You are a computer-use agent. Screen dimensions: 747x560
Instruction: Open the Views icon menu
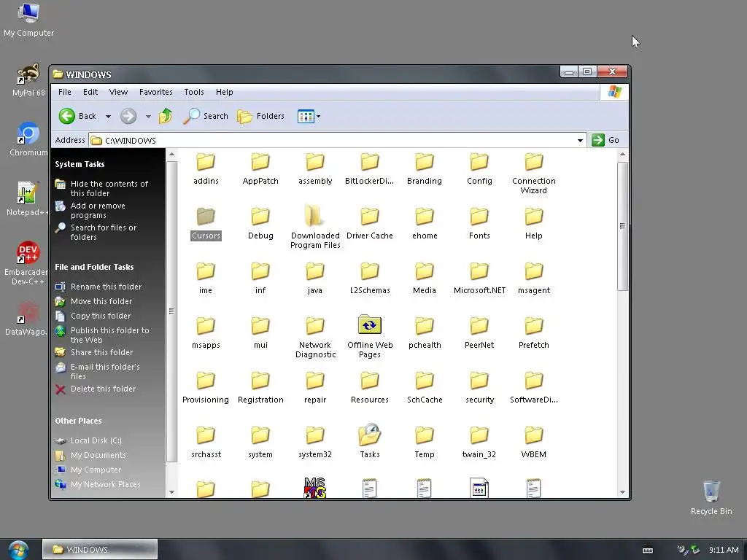click(309, 116)
